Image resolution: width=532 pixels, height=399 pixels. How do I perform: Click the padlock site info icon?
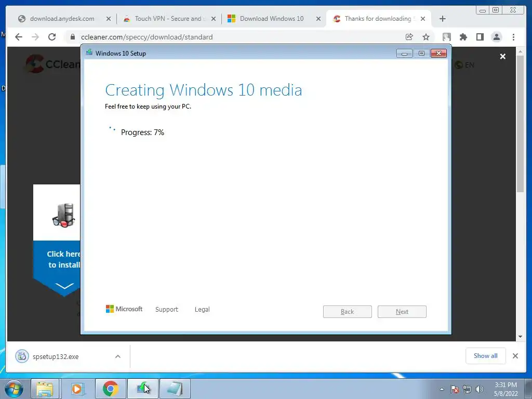[72, 37]
